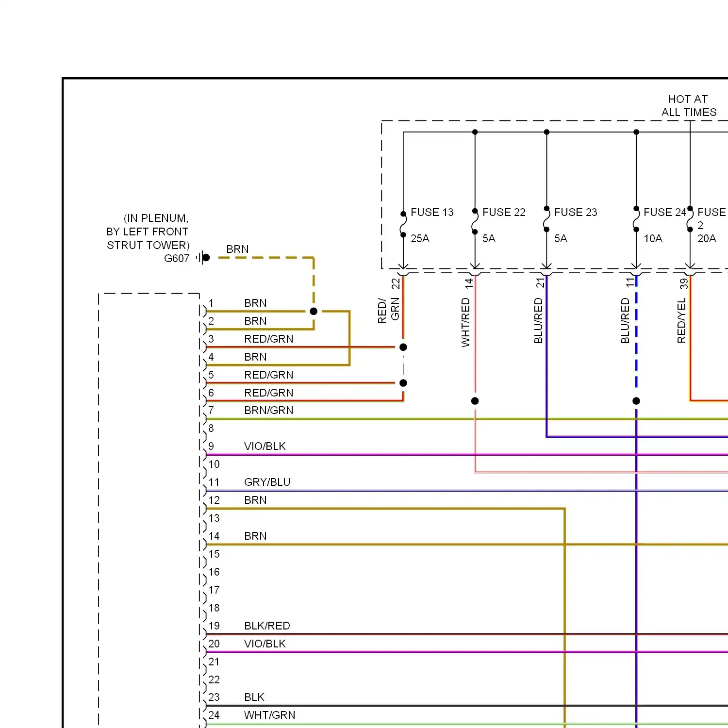728x728 pixels.
Task: Click the BRN label on dashed ground wire
Action: 237,249
